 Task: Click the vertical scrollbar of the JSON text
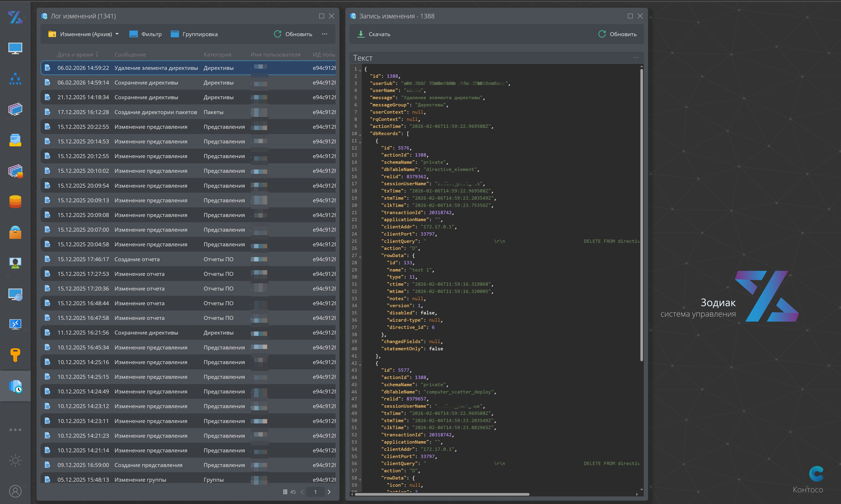pos(641,215)
